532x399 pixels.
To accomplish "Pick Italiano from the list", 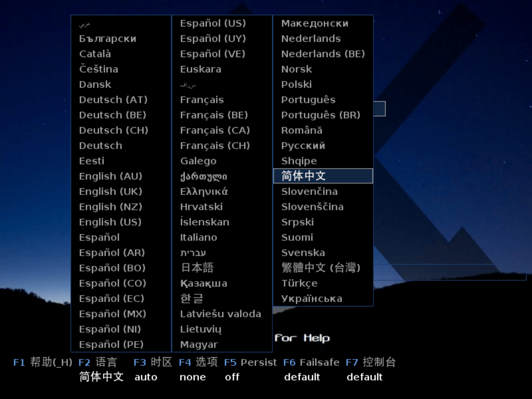I will click(x=199, y=237).
